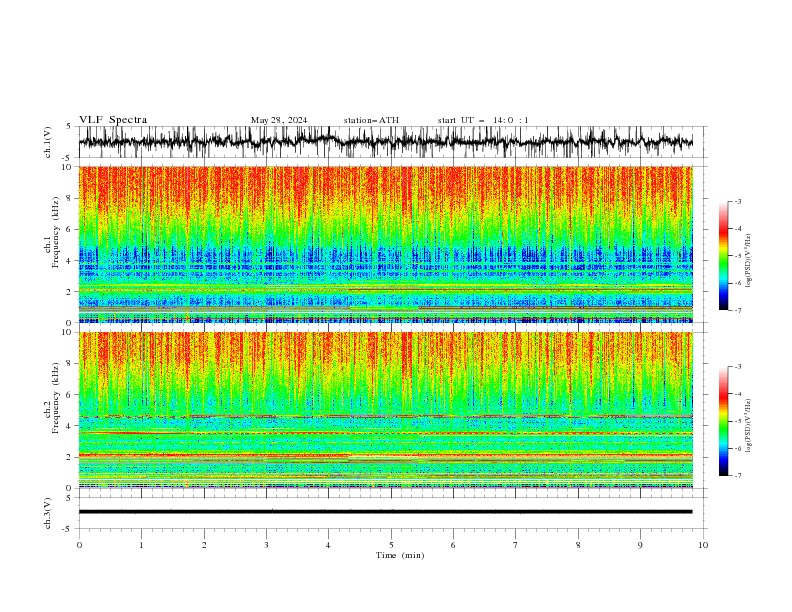Click the ch.2 'Frequency (kHz)' axis label
Screen dimensions: 792x612
click(56, 397)
